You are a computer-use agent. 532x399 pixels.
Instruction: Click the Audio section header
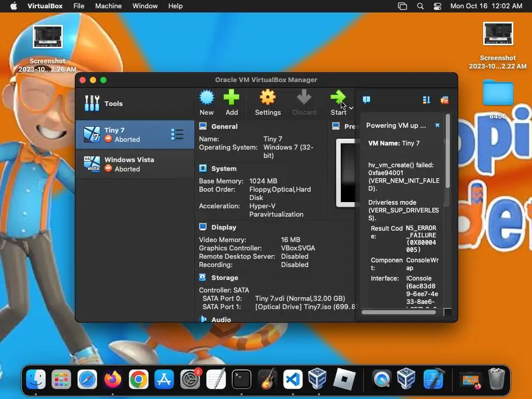coord(221,320)
